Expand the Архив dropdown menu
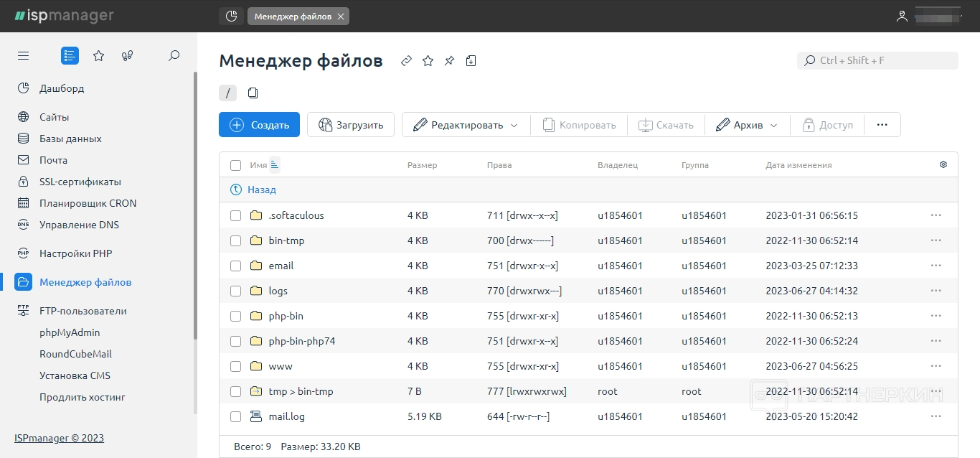The image size is (980, 458). (747, 125)
